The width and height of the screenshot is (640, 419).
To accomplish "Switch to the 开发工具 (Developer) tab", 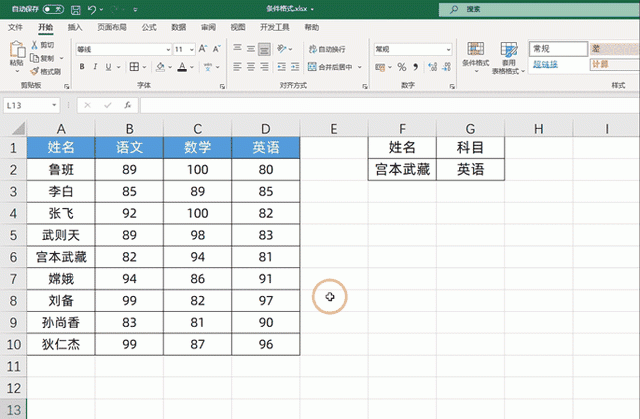I will (x=275, y=27).
